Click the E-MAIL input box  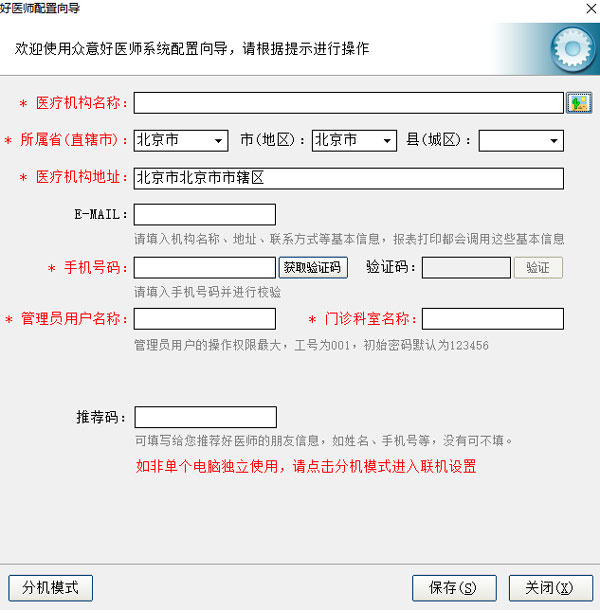tap(205, 214)
